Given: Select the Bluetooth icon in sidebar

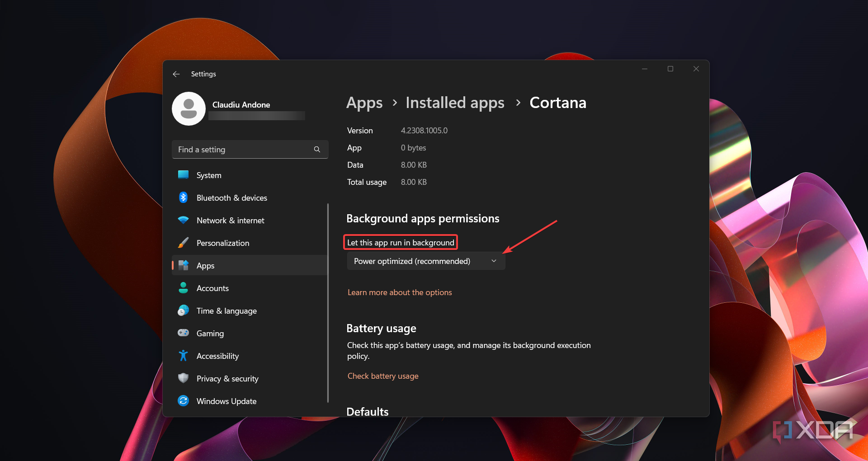Looking at the screenshot, I should 183,198.
